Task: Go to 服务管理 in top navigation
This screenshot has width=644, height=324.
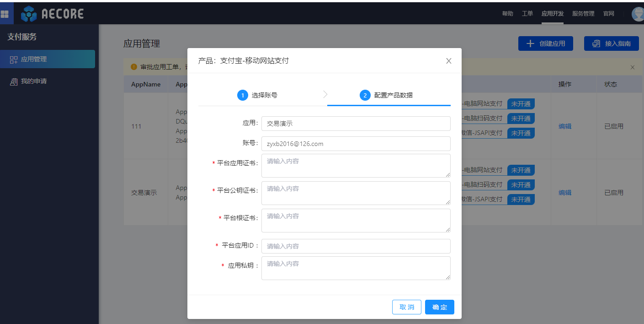Action: point(583,14)
